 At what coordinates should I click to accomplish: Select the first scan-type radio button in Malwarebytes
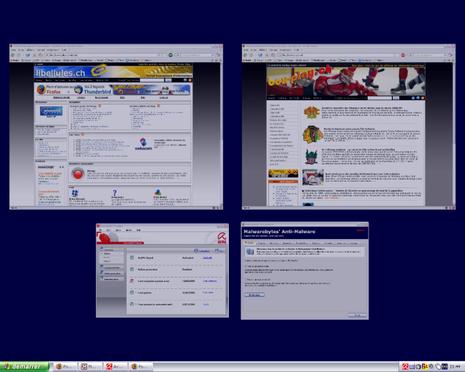(246, 266)
